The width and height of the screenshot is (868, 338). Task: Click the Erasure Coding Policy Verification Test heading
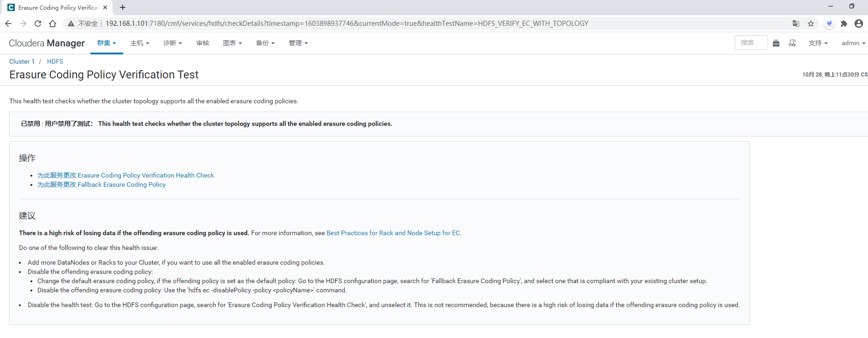click(x=104, y=75)
